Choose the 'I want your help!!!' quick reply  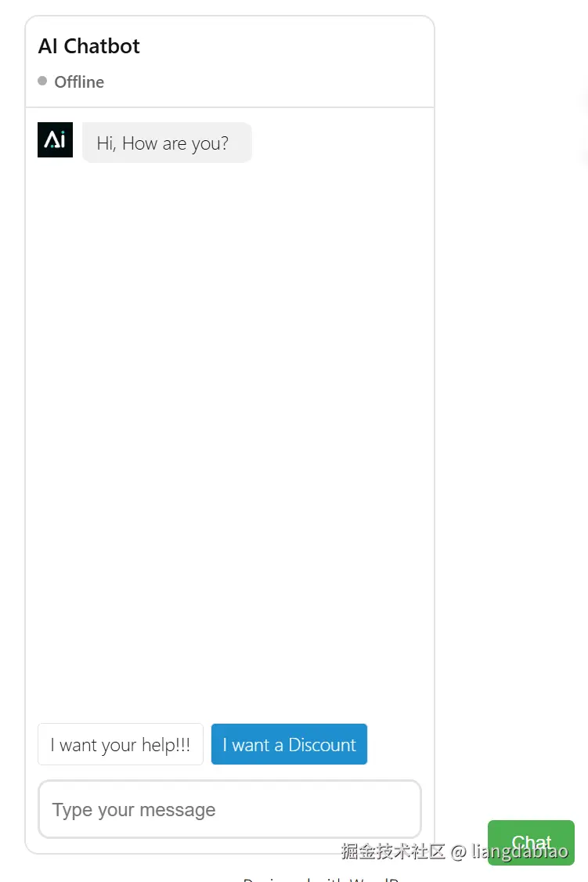[x=121, y=744]
